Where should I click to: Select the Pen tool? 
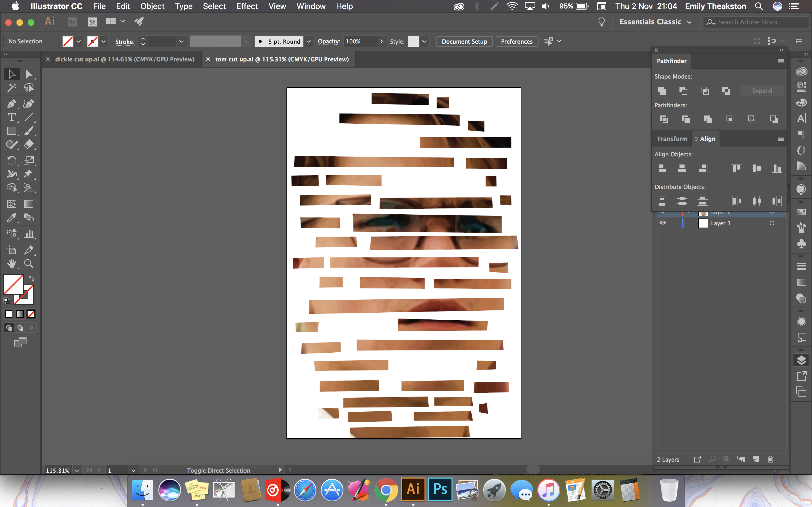click(x=11, y=104)
